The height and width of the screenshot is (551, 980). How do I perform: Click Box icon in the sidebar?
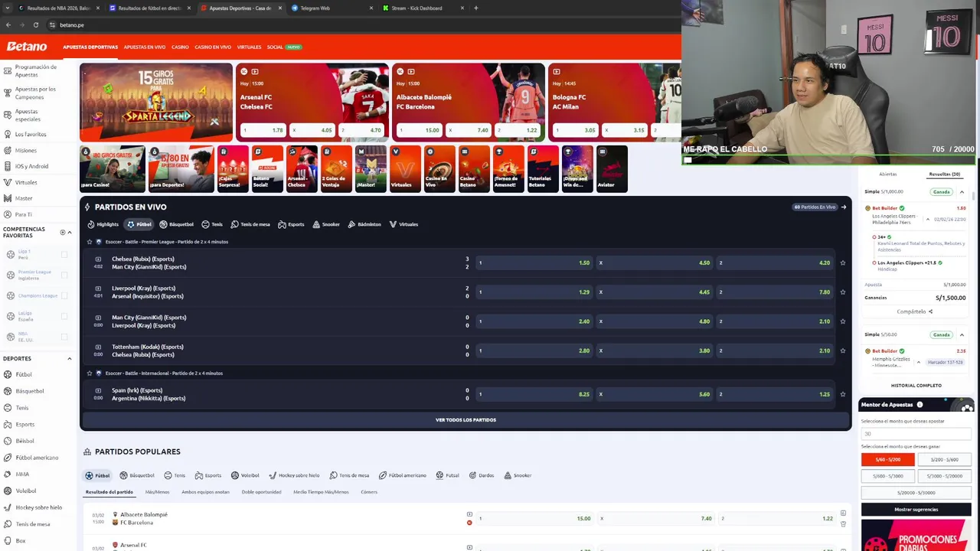pos(8,540)
